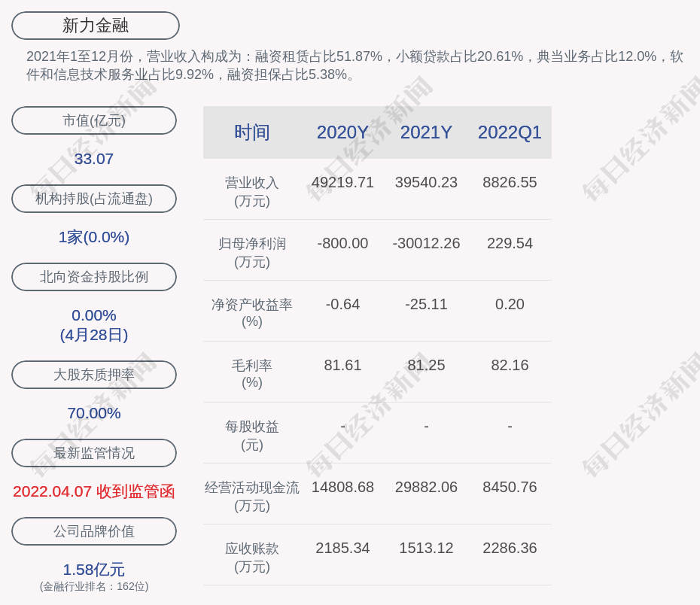Click the 时间 column header
Viewport: 700px width, 605px height.
(x=252, y=132)
